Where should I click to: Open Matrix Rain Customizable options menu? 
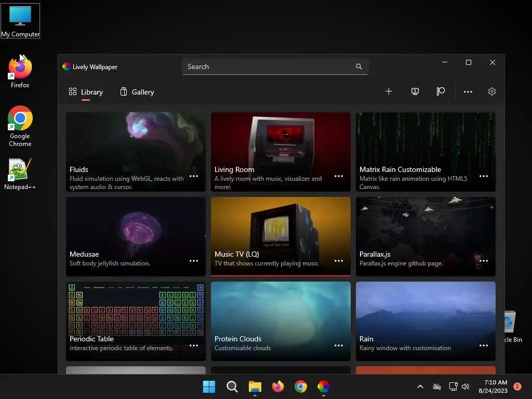tap(484, 176)
